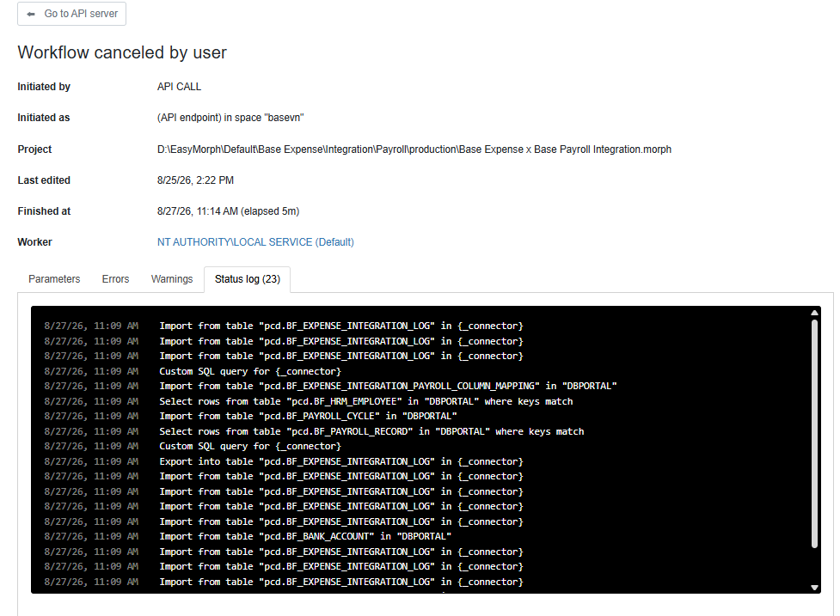View the Warnings tab
This screenshot has height=616, width=840.
[x=172, y=279]
